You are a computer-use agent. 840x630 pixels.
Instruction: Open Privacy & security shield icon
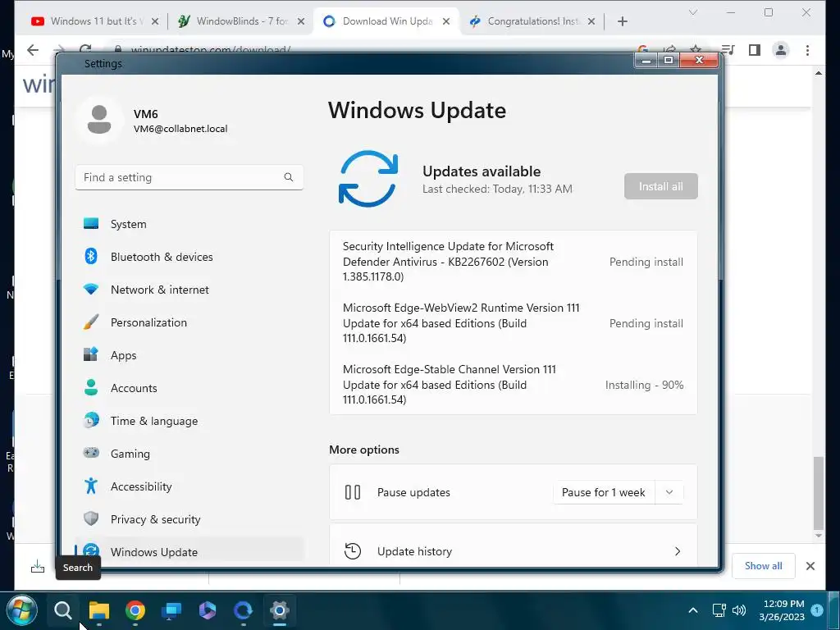point(91,518)
